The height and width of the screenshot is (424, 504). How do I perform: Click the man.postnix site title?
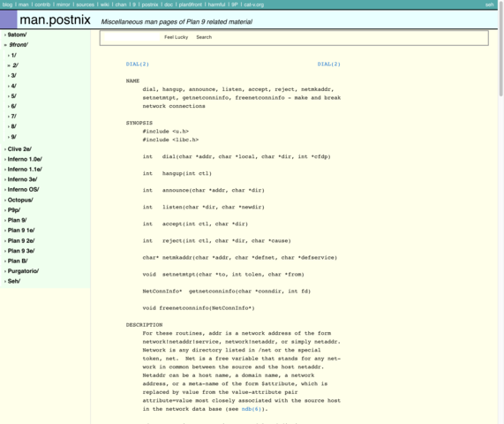pyautogui.click(x=56, y=19)
